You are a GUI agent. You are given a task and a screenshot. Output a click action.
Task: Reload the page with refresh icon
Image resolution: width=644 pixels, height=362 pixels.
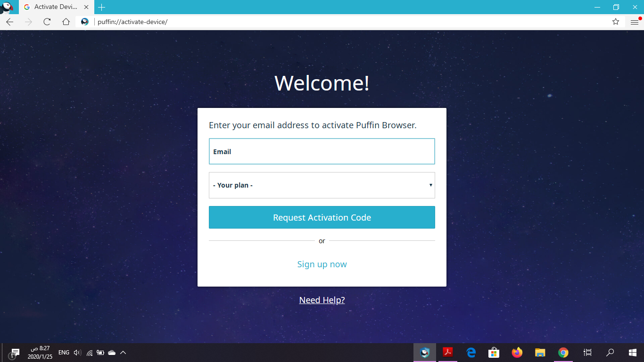tap(47, 22)
